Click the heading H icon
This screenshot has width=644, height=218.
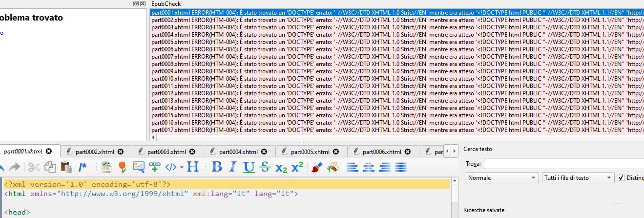coord(193,167)
